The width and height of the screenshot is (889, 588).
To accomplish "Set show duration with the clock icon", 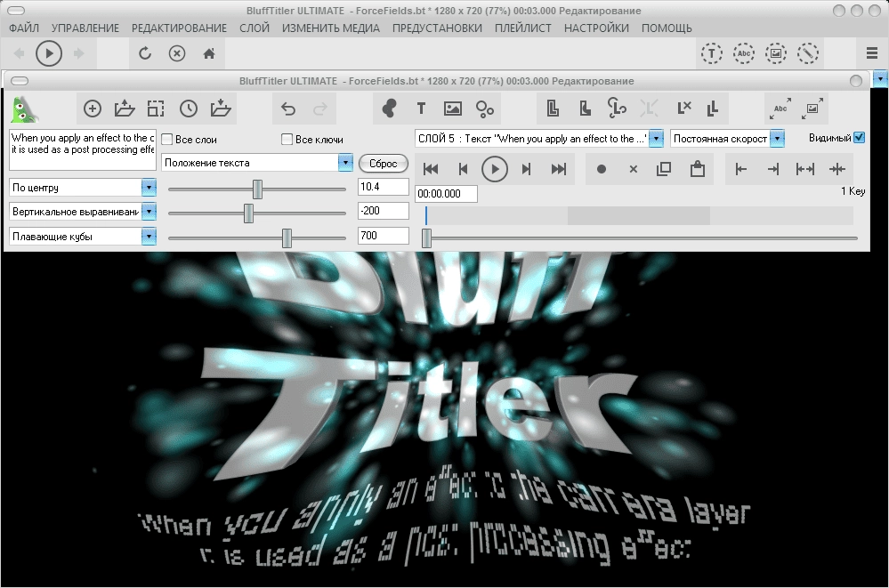I will 189,109.
